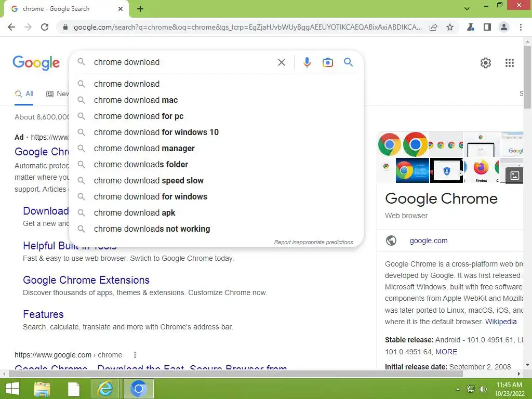View site info via padlock icon
The width and height of the screenshot is (532, 399).
pyautogui.click(x=65, y=27)
